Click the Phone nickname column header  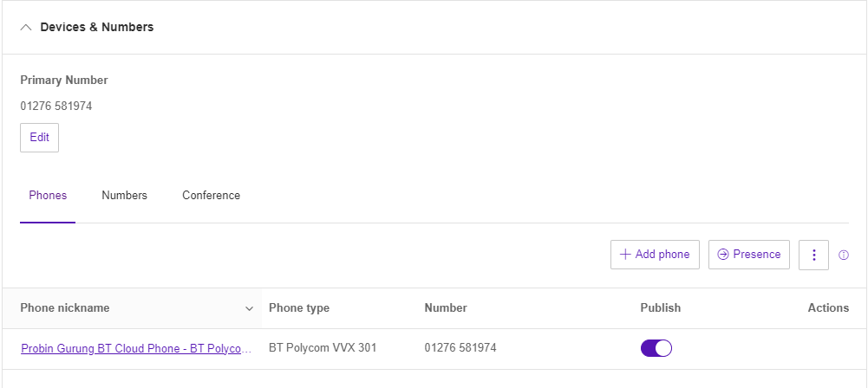click(x=65, y=307)
